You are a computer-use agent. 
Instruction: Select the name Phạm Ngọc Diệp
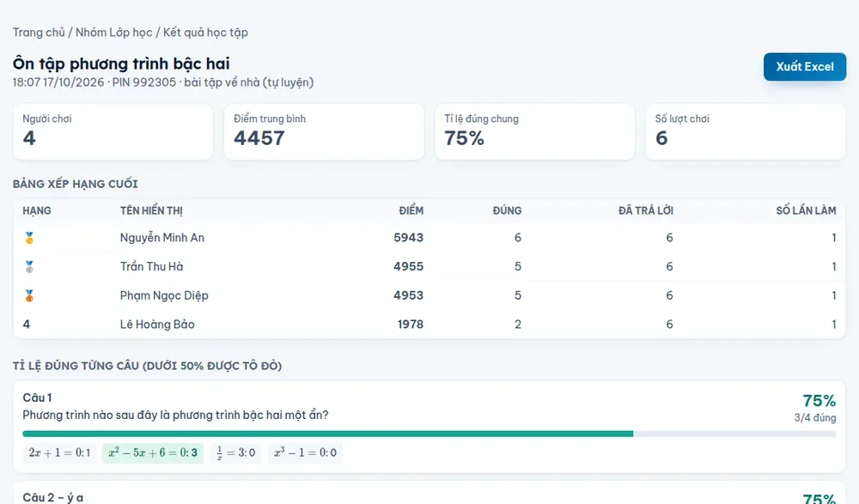(164, 296)
